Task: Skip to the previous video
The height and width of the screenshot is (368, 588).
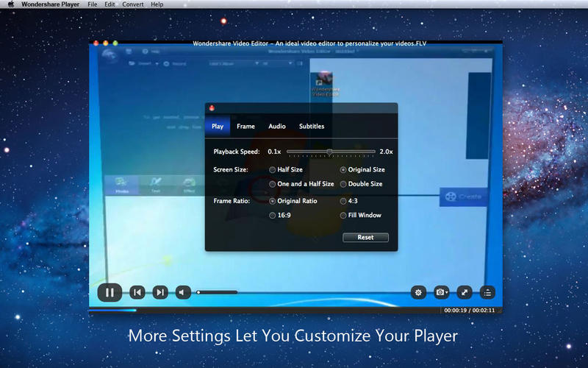Action: [x=137, y=292]
